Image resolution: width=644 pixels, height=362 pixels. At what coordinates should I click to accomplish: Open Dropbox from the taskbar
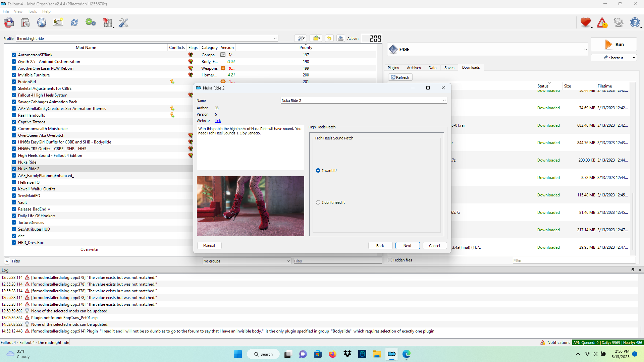(347, 354)
